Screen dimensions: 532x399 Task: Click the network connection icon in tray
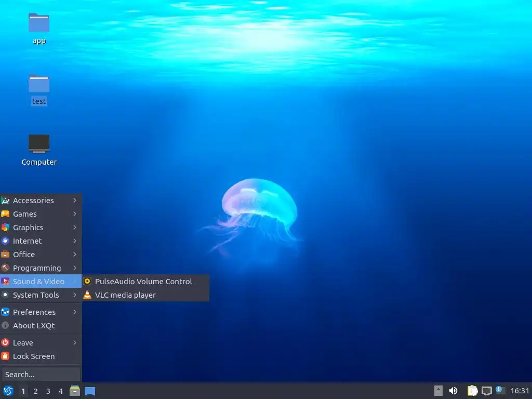[x=486, y=391]
